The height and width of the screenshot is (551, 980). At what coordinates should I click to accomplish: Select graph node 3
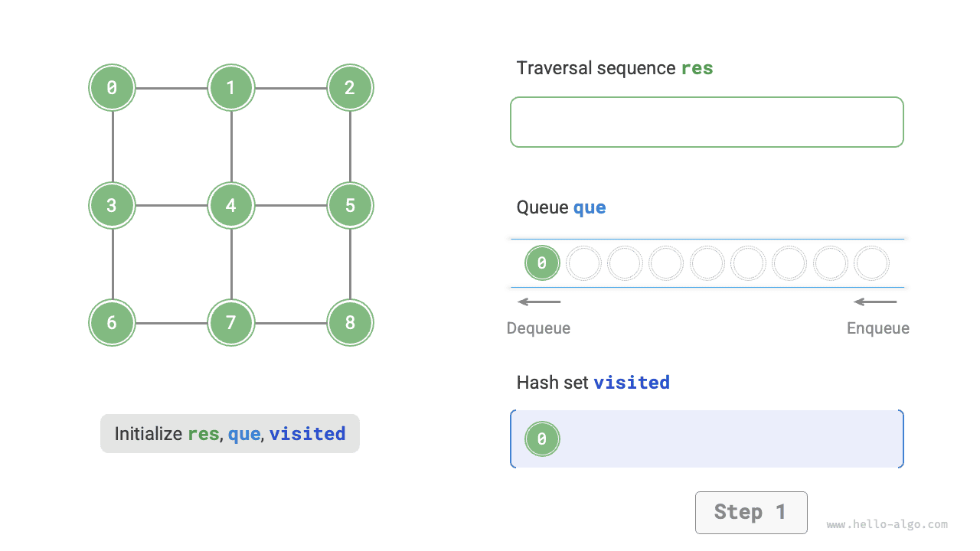(112, 205)
